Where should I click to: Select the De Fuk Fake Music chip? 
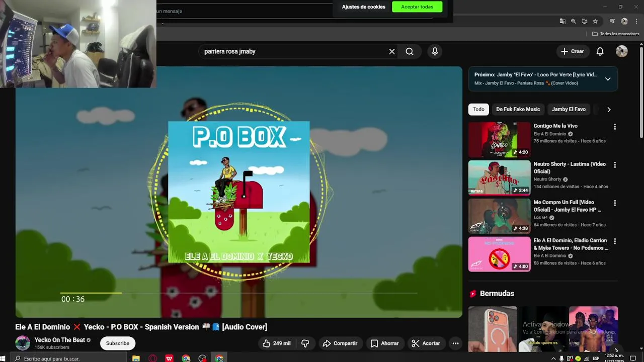[518, 109]
